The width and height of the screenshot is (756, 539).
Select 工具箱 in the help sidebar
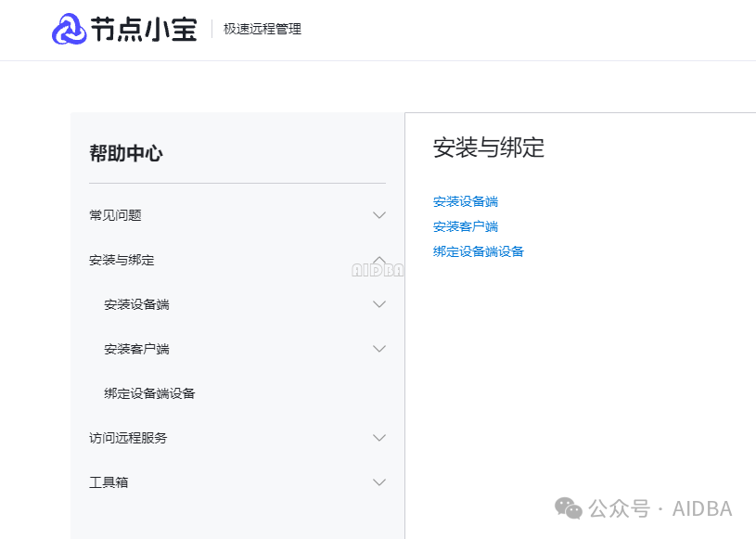click(109, 482)
